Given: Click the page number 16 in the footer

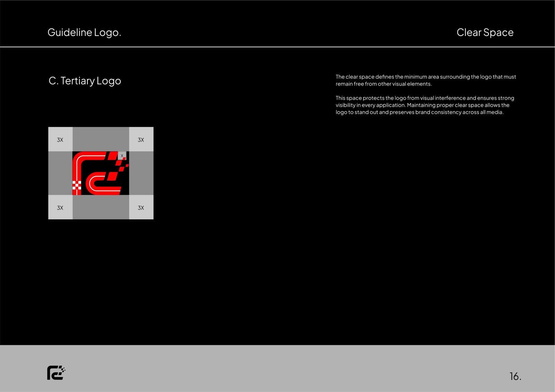Looking at the screenshot, I should 515,376.
